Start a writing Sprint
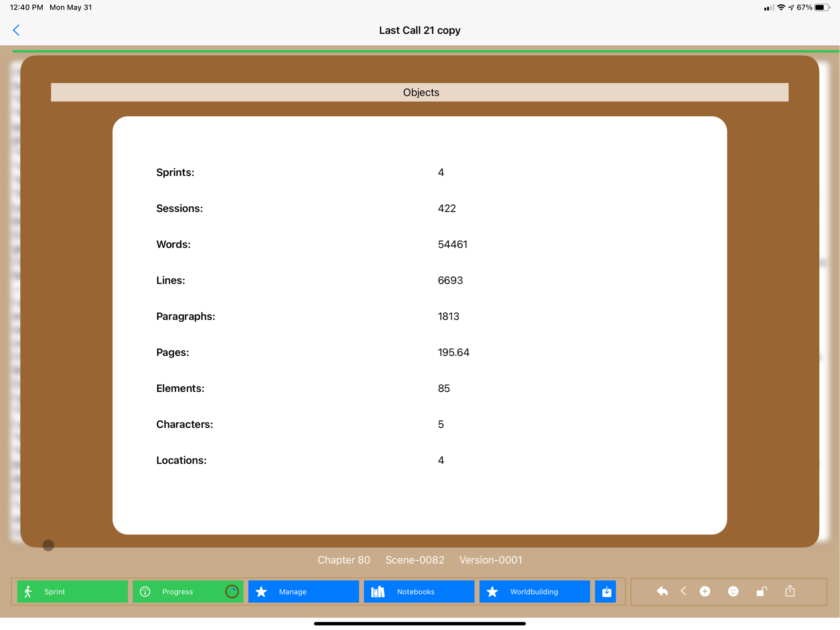This screenshot has width=840, height=630. pos(72,591)
